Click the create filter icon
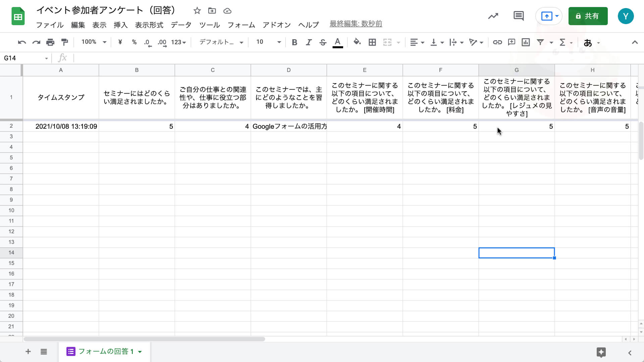The height and width of the screenshot is (362, 644). coord(540,42)
